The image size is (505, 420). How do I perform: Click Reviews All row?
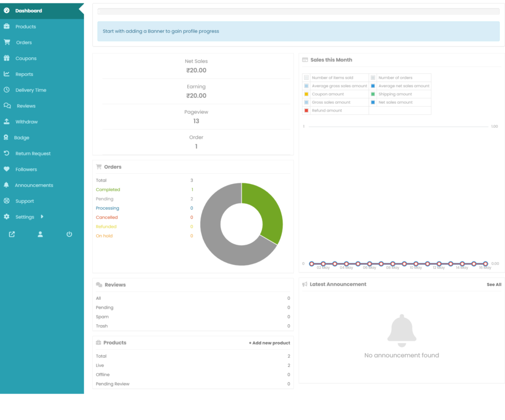(x=193, y=298)
